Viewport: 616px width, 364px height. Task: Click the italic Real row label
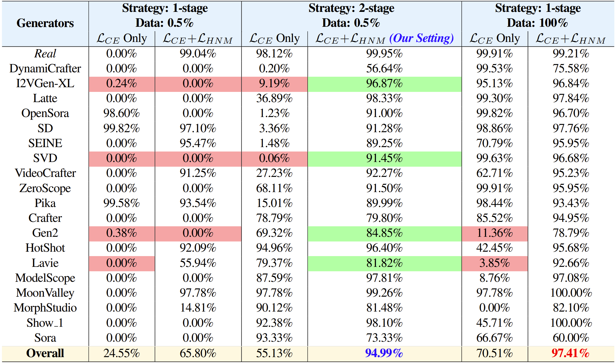pos(45,54)
